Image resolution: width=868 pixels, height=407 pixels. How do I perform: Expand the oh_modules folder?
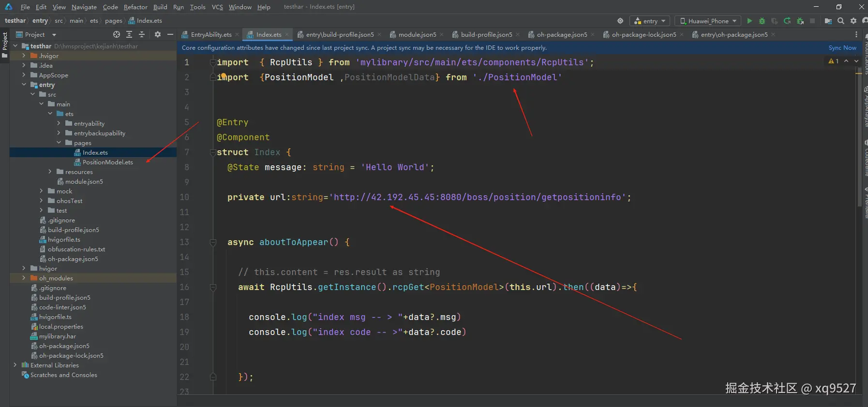click(x=24, y=278)
